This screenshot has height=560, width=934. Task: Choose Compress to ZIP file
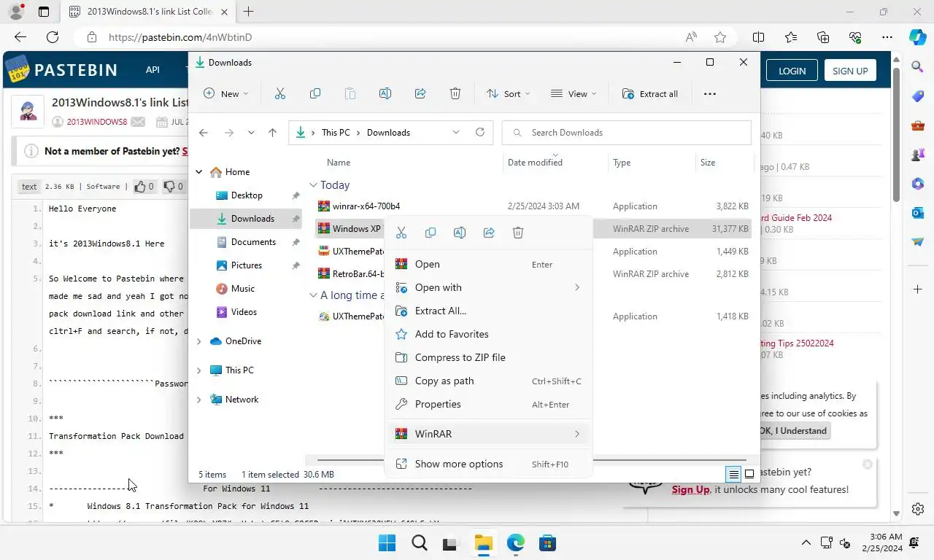[x=488, y=357]
